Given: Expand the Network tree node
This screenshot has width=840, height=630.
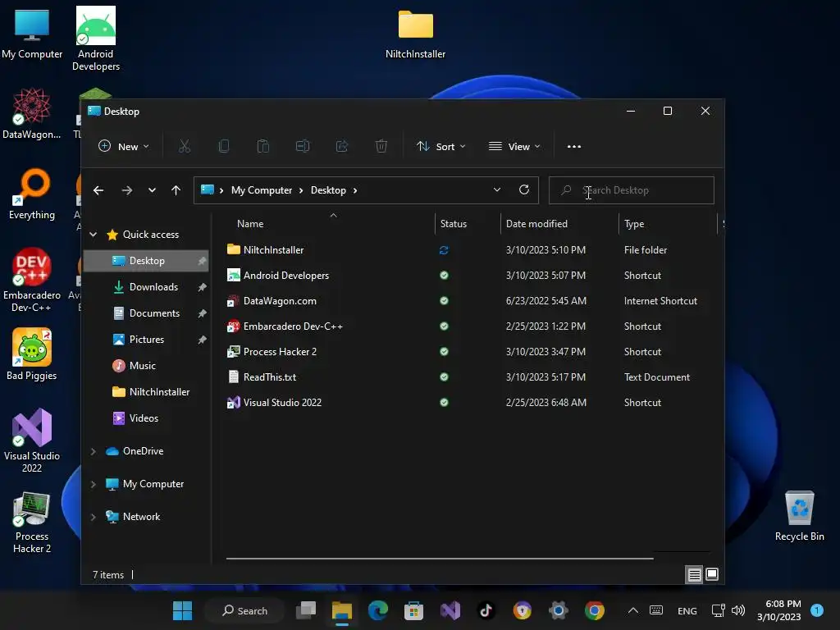Looking at the screenshot, I should (94, 517).
